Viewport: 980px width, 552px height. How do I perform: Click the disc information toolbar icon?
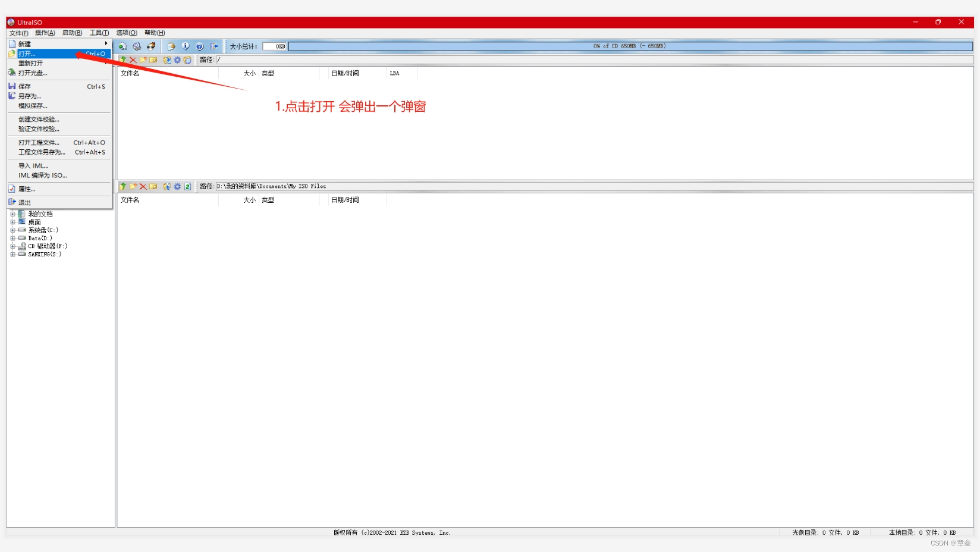click(186, 46)
